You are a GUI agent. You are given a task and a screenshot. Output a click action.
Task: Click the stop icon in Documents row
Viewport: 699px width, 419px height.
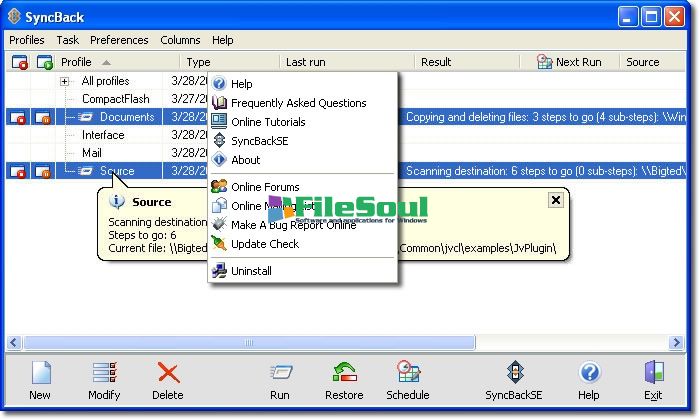18,118
